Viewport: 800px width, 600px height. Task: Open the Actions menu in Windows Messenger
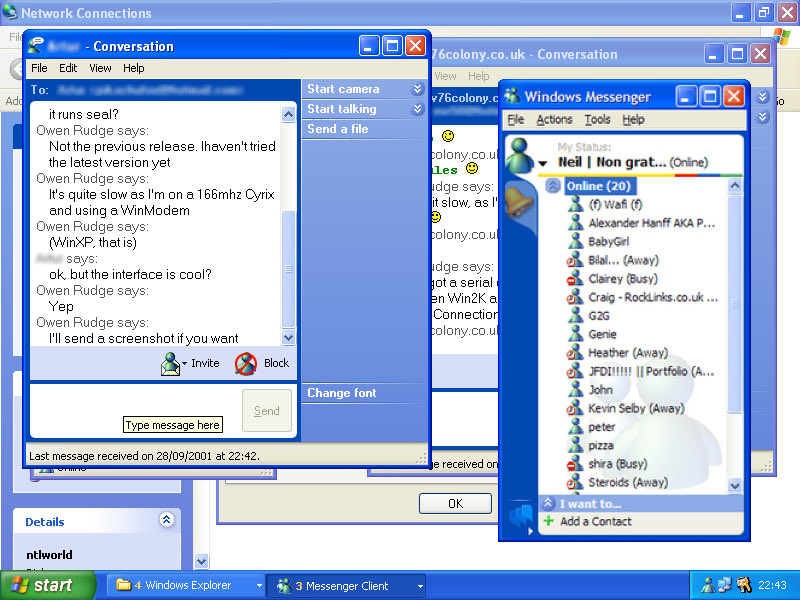[556, 120]
